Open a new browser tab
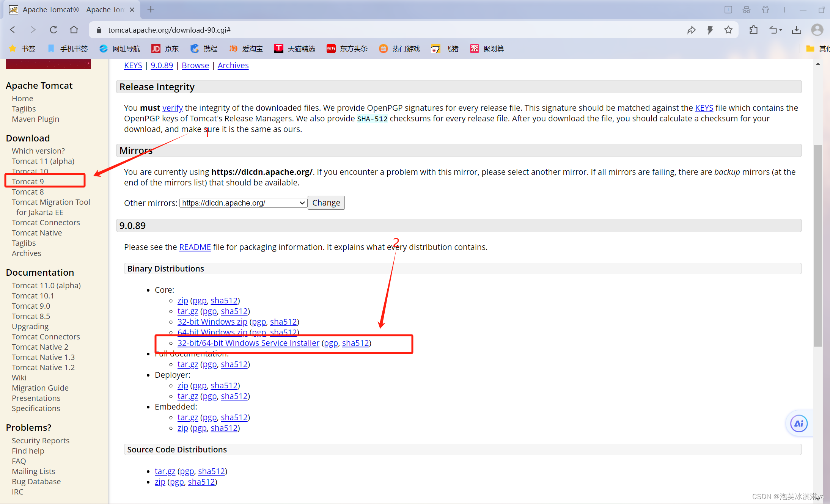 click(151, 9)
